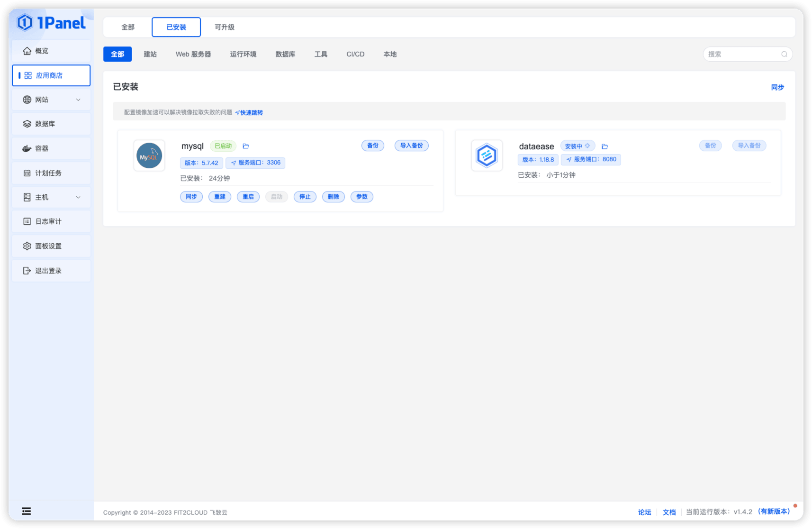812x529 pixels.
Task: Click the 1Panel logo
Action: click(51, 22)
